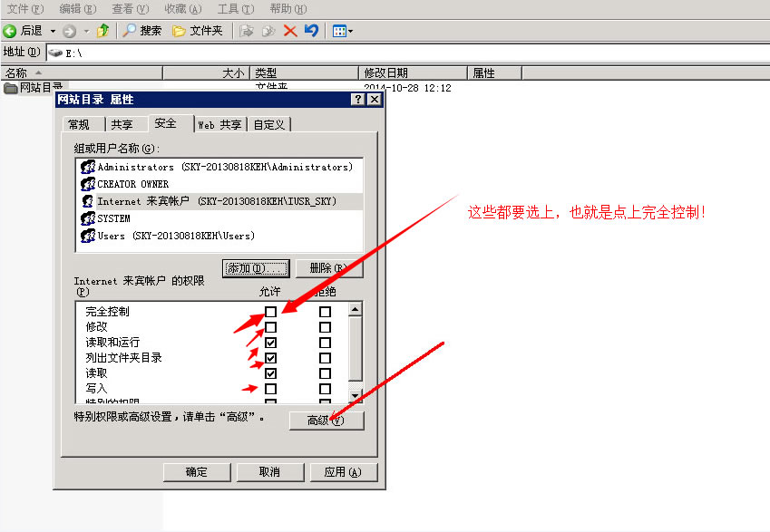Open Forward button history dropdown arrow

click(x=86, y=32)
